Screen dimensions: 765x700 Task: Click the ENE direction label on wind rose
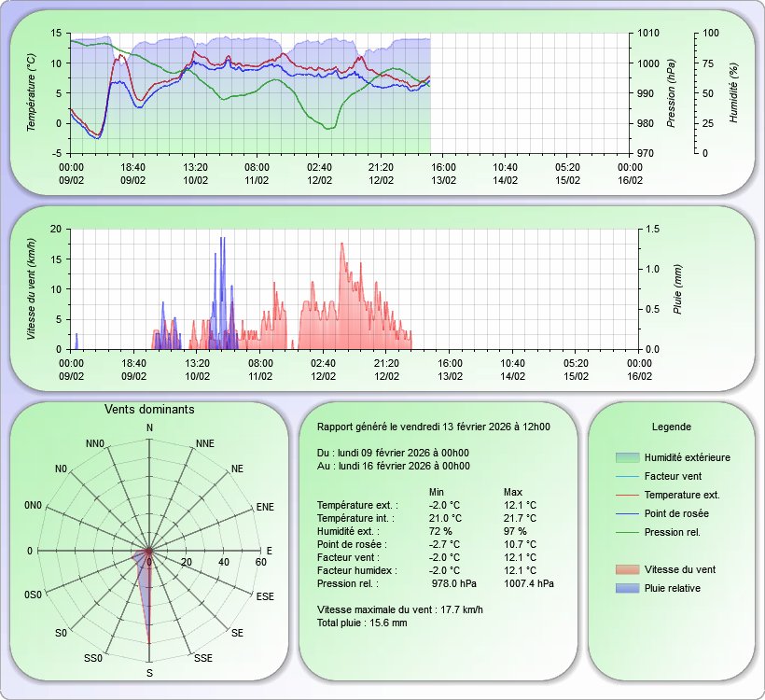pos(265,507)
